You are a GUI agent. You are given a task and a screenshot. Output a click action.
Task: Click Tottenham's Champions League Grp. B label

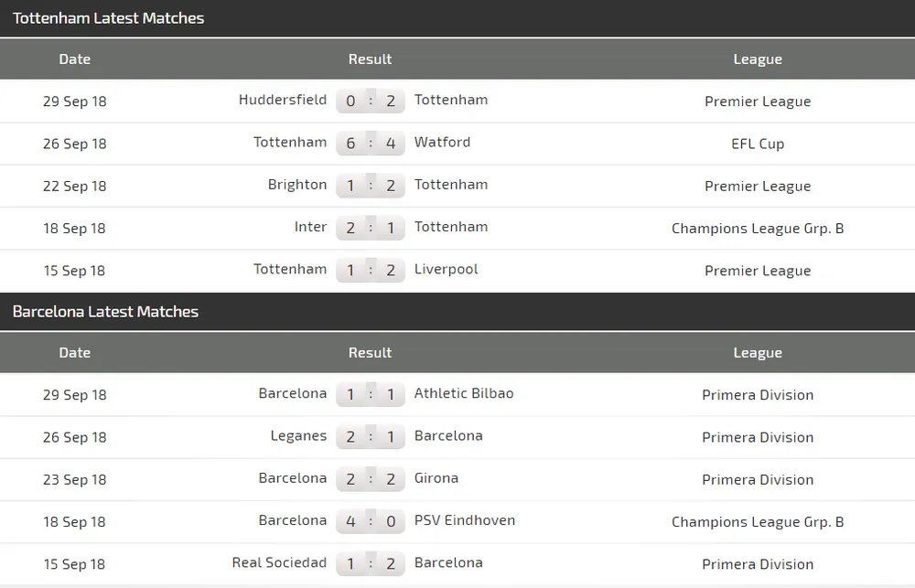point(758,228)
